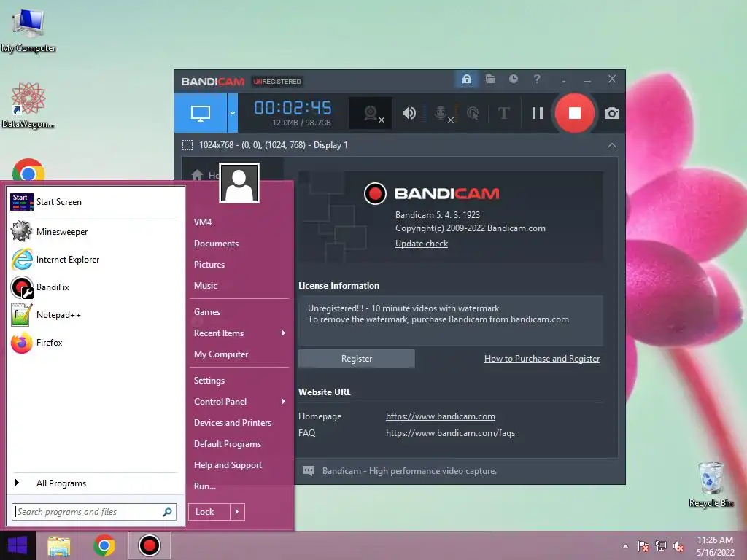Open Games in start menu
The image size is (747, 560).
pyautogui.click(x=206, y=312)
